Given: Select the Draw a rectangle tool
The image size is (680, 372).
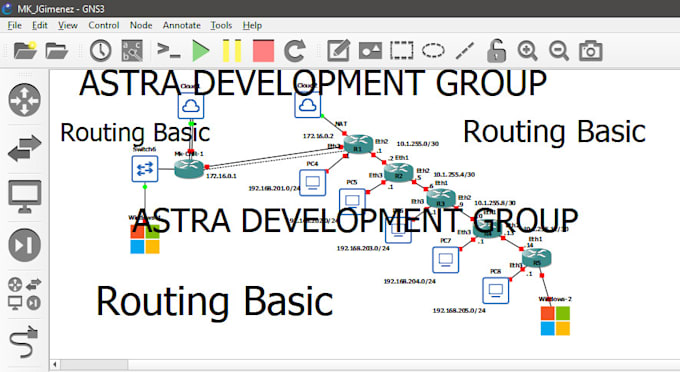Looking at the screenshot, I should [402, 50].
